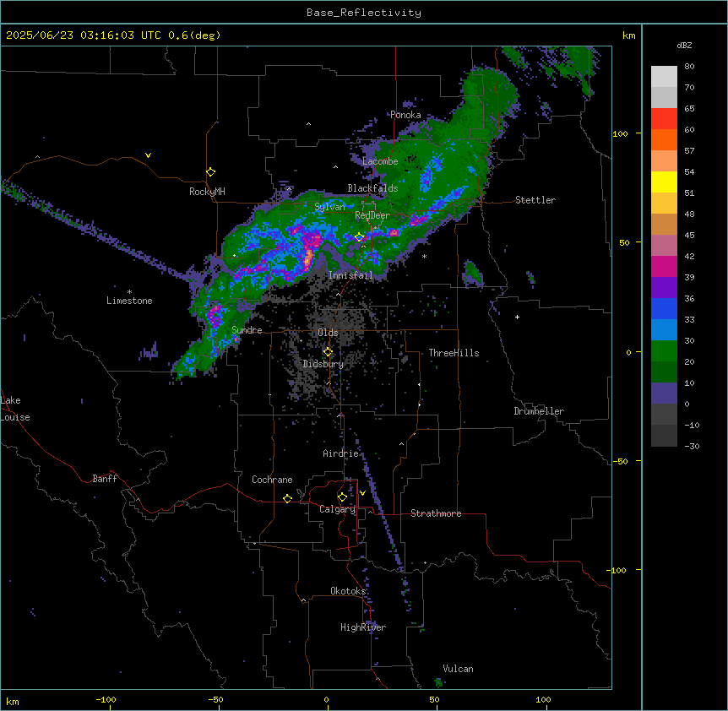Select the RedDeer city label

pos(372,215)
